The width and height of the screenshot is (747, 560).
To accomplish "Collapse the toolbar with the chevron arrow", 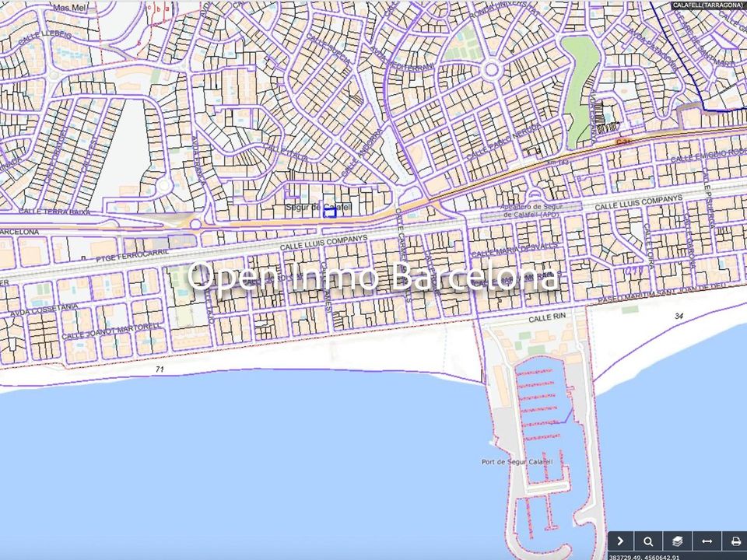I will point(620,541).
